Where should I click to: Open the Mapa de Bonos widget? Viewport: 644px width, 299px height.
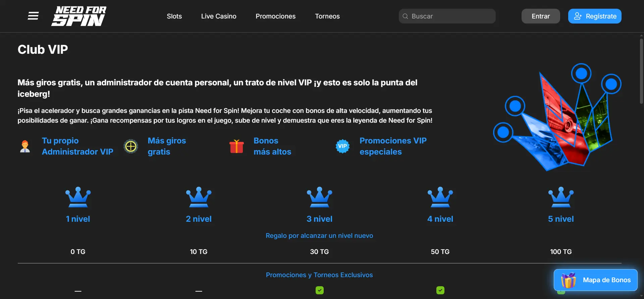pyautogui.click(x=595, y=280)
